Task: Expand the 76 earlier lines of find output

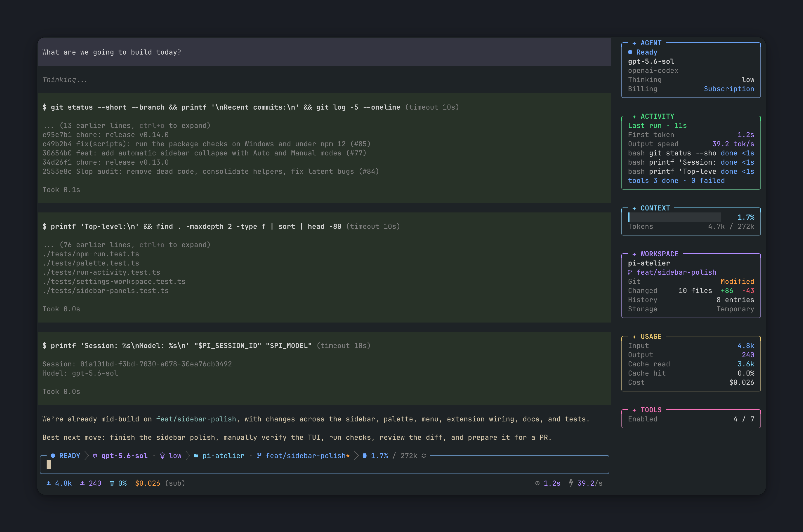Action: (x=126, y=245)
